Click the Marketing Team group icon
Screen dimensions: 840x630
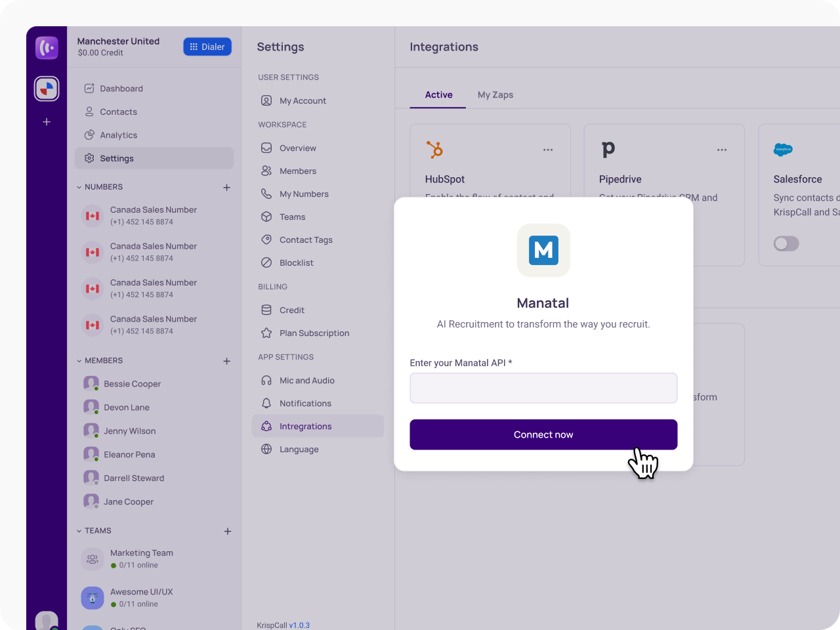pos(93,559)
